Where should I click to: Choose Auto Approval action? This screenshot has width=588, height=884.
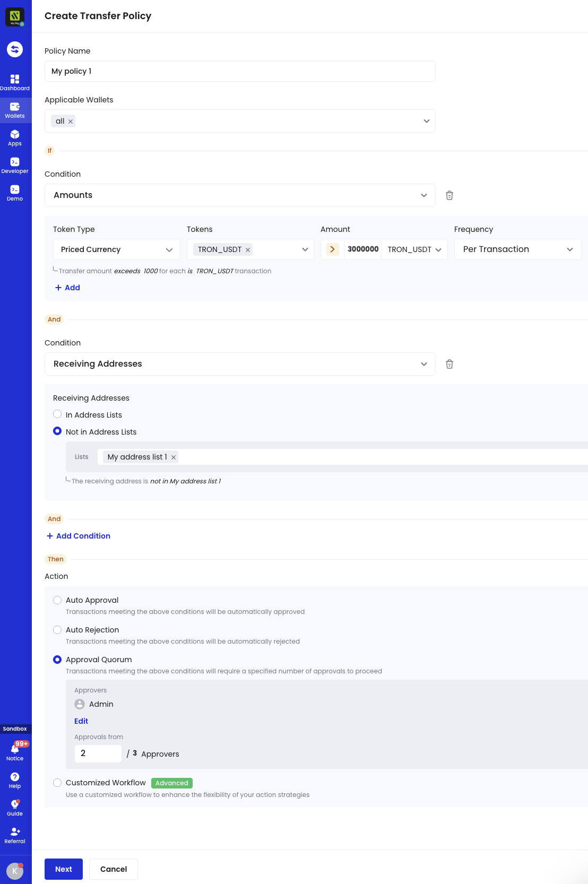pyautogui.click(x=57, y=600)
